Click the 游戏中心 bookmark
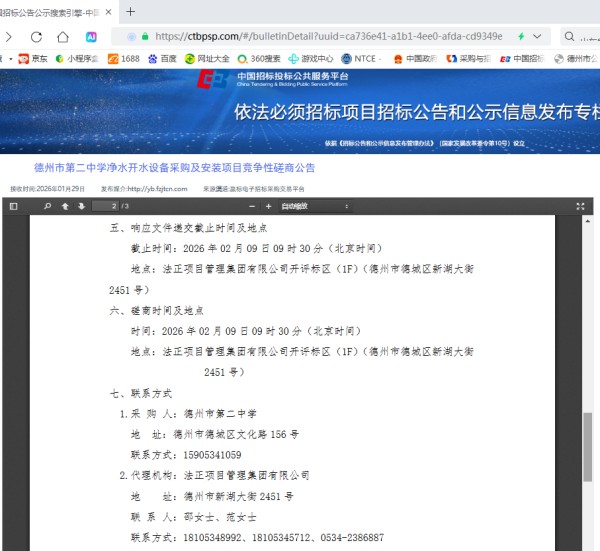This screenshot has width=600, height=551. click(x=311, y=59)
